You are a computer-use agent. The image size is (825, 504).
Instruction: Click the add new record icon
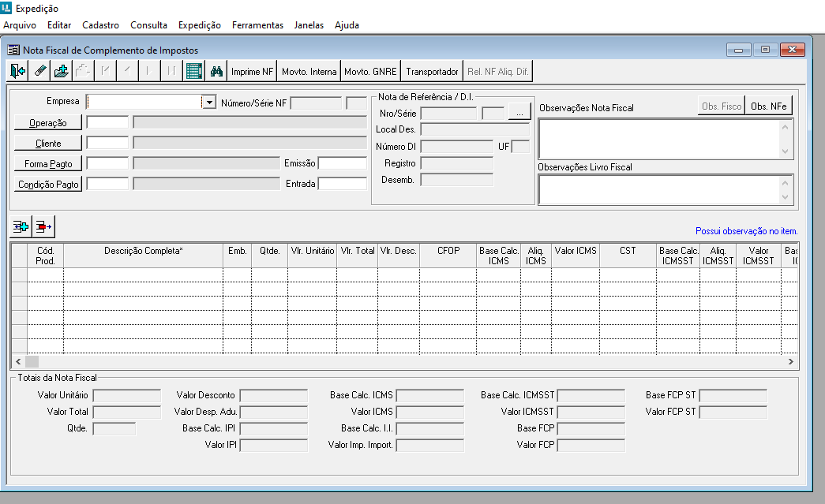click(61, 71)
